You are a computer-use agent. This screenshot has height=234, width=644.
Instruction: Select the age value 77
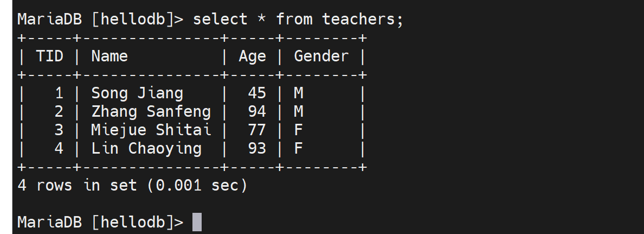257,130
